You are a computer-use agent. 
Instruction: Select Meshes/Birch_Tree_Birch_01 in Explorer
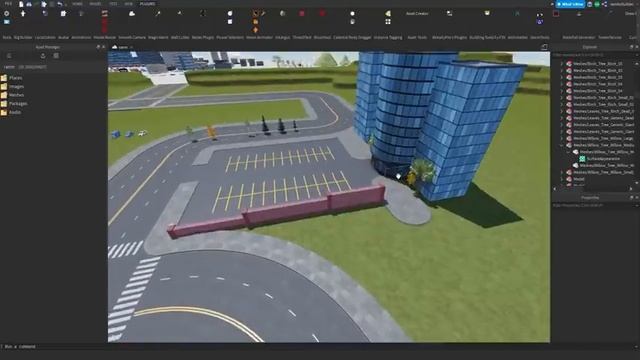click(595, 64)
